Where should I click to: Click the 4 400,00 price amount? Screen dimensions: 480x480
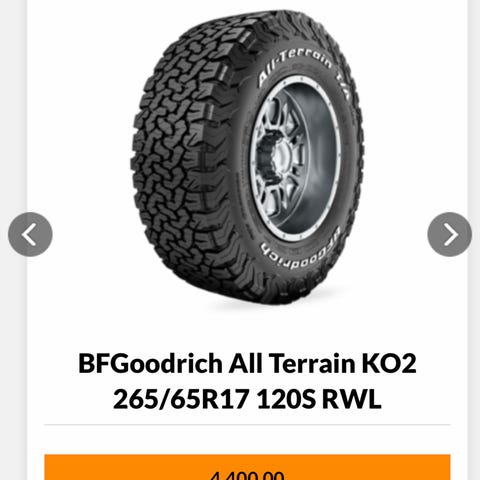click(x=247, y=475)
